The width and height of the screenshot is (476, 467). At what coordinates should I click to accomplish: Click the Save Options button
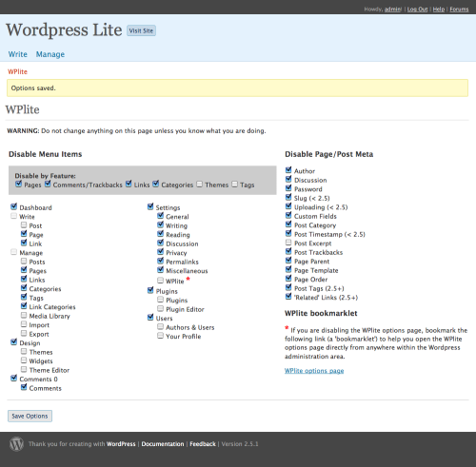tap(30, 416)
